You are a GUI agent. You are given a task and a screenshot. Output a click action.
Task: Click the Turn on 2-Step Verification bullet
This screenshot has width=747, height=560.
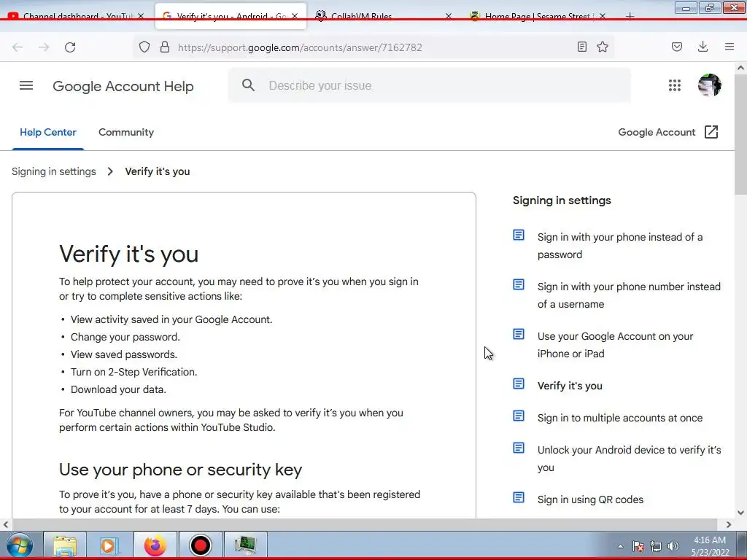pos(134,372)
